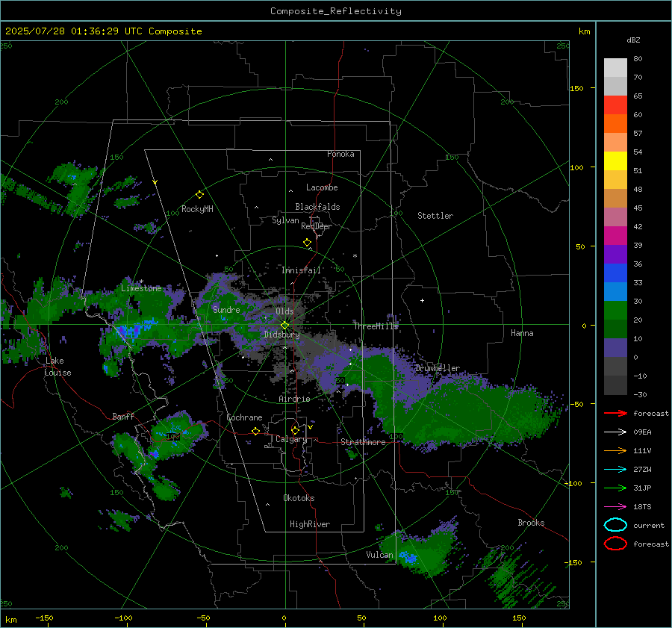Click the -10 dBZ dark gray swatch
The image size is (672, 628).
click(615, 385)
